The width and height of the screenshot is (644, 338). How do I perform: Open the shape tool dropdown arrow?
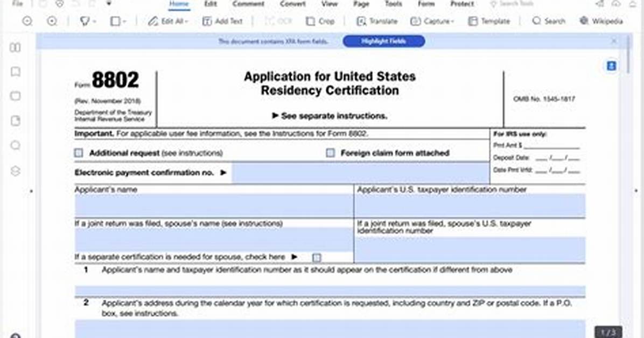pos(124,22)
